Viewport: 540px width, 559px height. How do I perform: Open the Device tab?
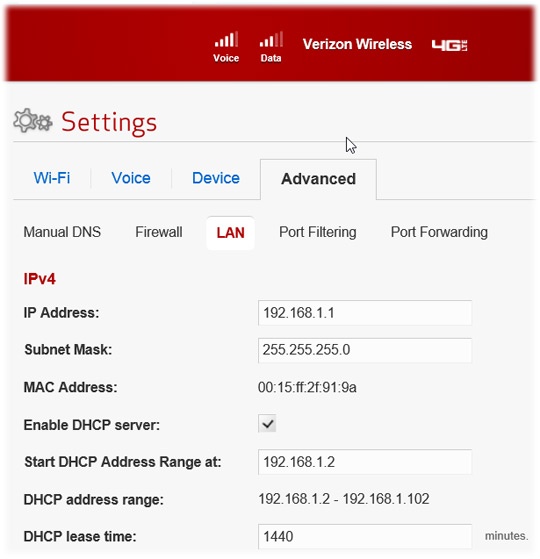(216, 178)
